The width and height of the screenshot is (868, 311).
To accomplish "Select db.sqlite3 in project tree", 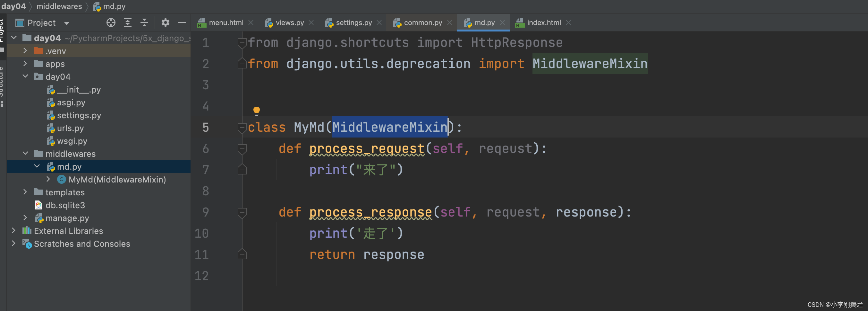I will (x=60, y=205).
